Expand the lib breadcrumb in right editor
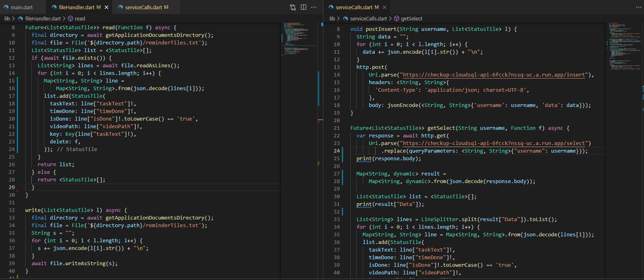Screen dimensions: 644x280 [332, 18]
